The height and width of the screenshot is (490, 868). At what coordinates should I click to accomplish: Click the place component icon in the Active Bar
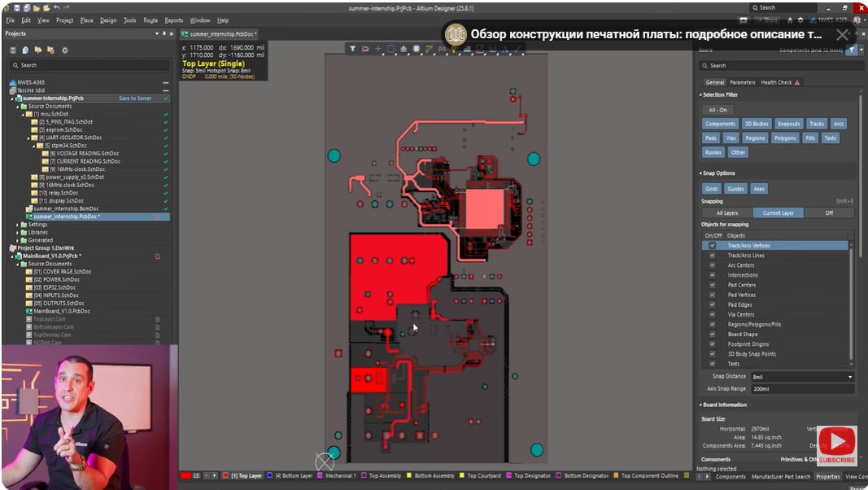[x=417, y=49]
